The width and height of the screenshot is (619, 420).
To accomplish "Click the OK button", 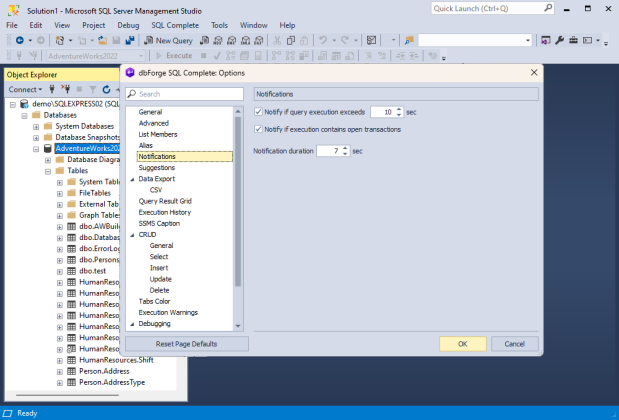I will click(462, 343).
